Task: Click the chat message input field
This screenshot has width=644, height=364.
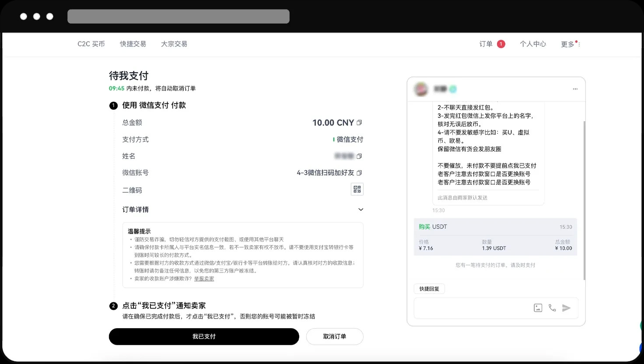Action: pos(472,308)
